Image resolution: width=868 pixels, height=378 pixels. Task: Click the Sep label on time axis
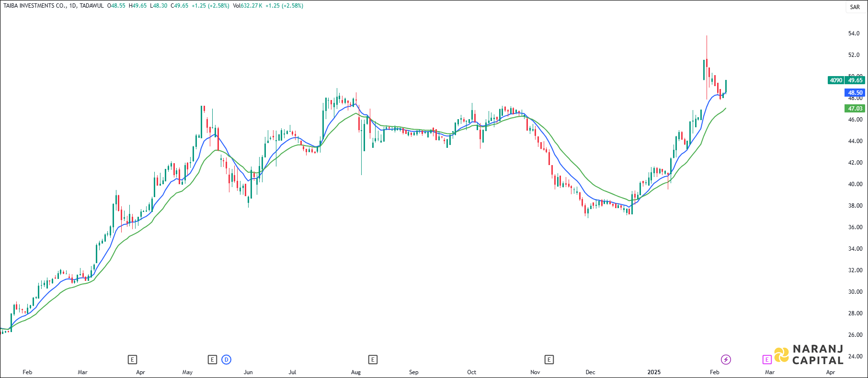pyautogui.click(x=414, y=372)
